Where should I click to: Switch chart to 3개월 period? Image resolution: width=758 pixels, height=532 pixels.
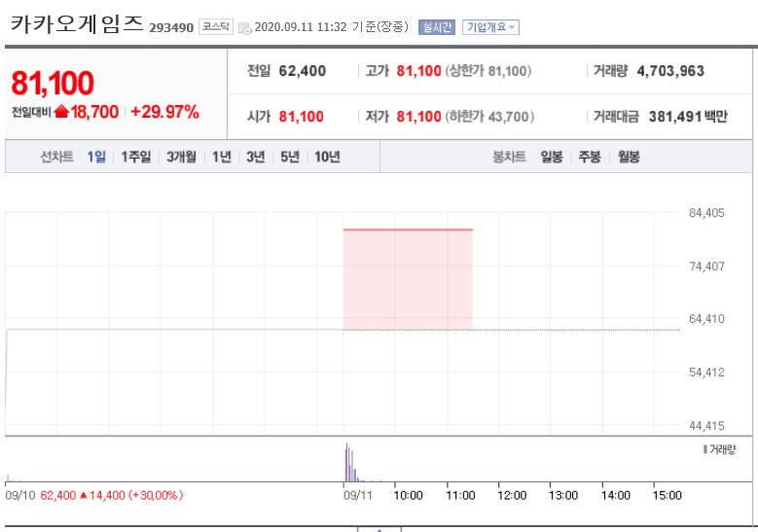click(x=181, y=157)
